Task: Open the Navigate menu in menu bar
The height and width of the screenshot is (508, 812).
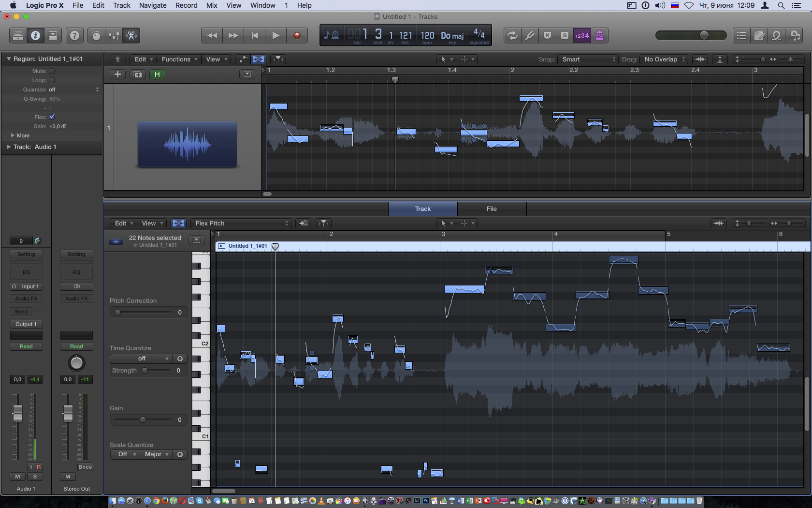Action: pyautogui.click(x=153, y=5)
